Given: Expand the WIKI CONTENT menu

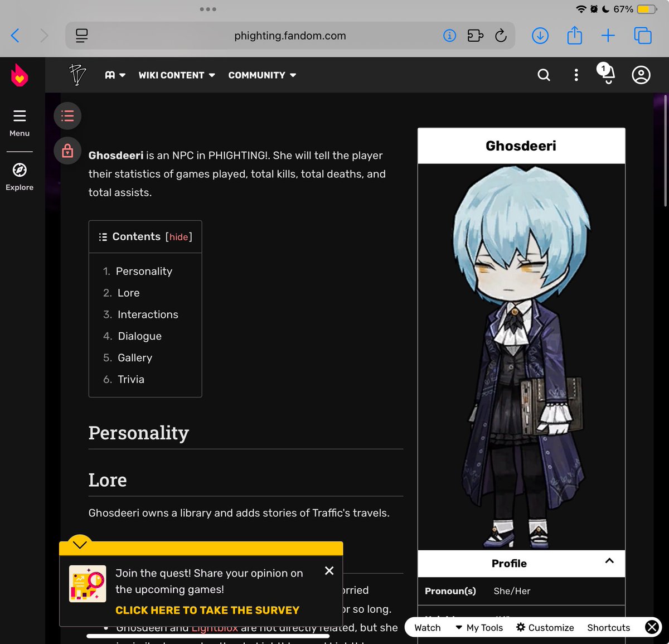Looking at the screenshot, I should pyautogui.click(x=177, y=75).
